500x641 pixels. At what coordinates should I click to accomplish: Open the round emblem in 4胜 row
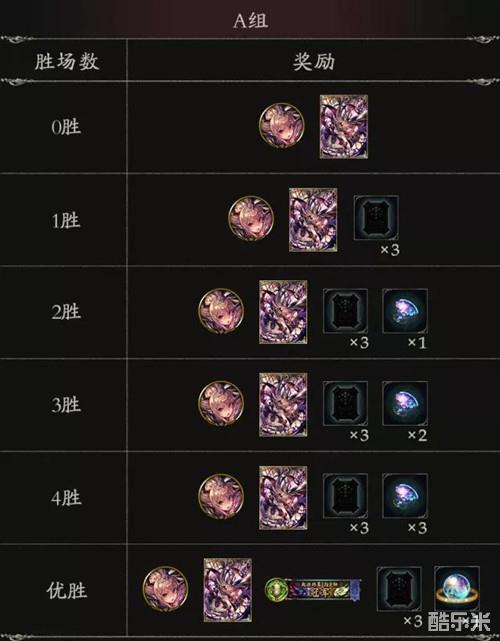coord(221,496)
